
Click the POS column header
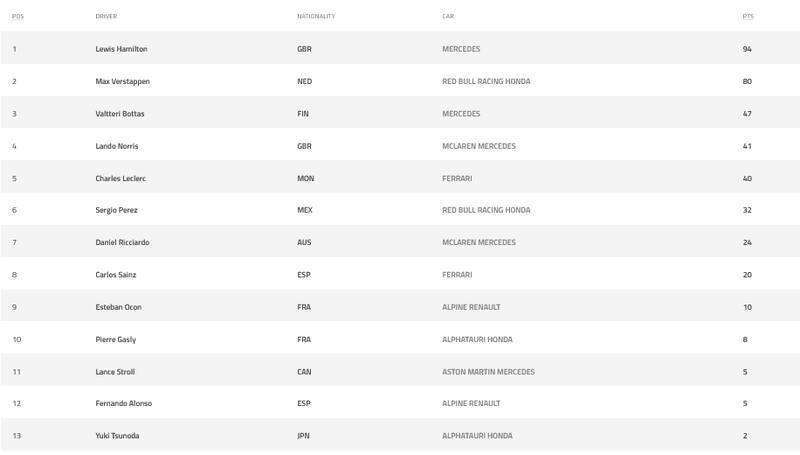[x=18, y=17]
